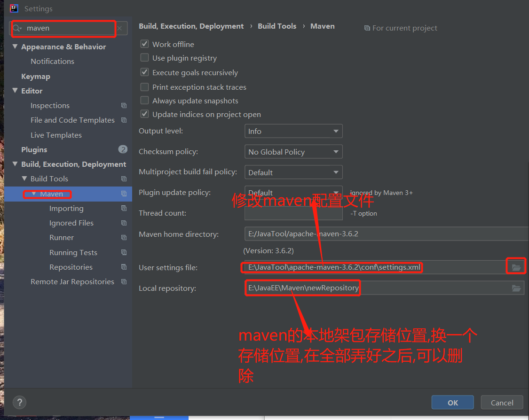Click the Thread count input field
The height and width of the screenshot is (420, 529).
pos(293,213)
